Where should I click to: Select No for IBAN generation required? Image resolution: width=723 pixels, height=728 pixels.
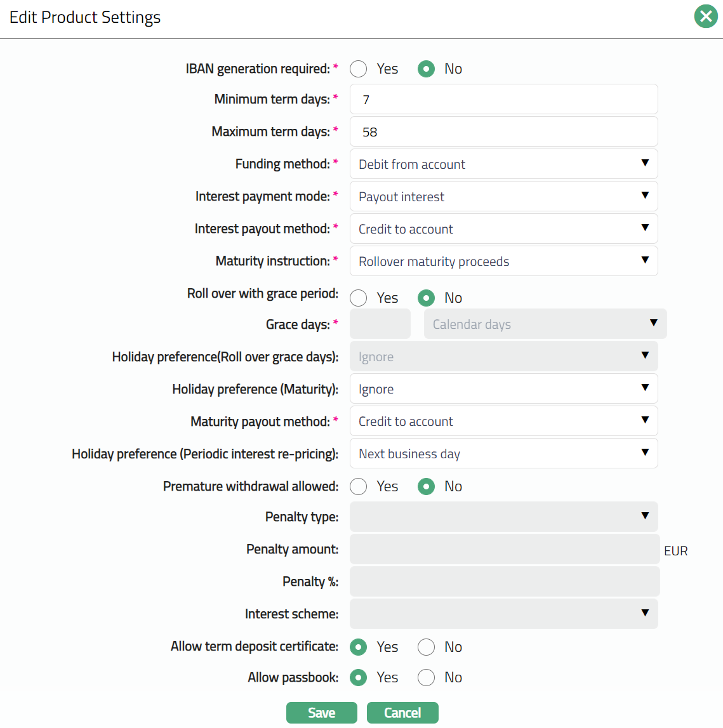[x=426, y=69]
